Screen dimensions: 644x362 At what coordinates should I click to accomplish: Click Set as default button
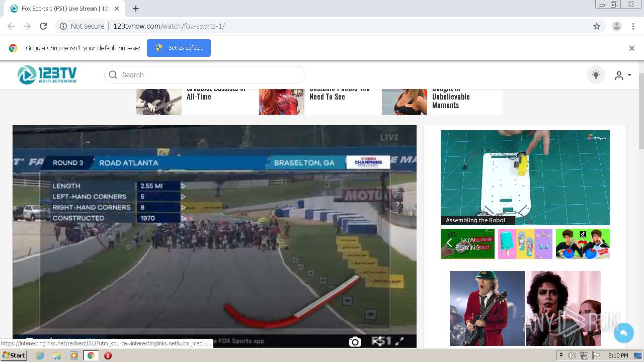point(179,48)
